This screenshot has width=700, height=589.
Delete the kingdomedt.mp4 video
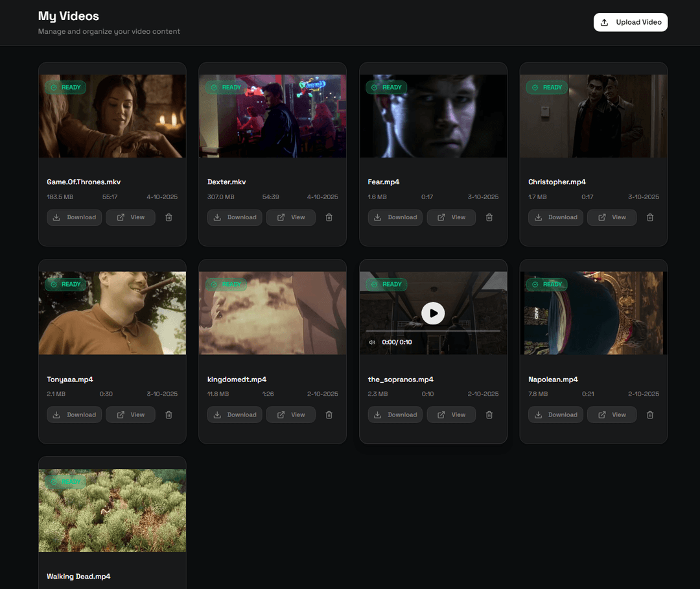tap(329, 415)
